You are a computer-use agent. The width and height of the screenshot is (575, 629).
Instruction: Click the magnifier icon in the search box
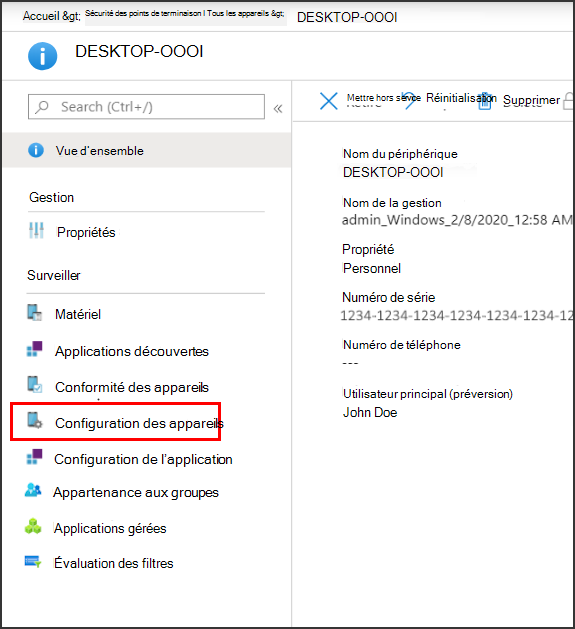point(42,107)
